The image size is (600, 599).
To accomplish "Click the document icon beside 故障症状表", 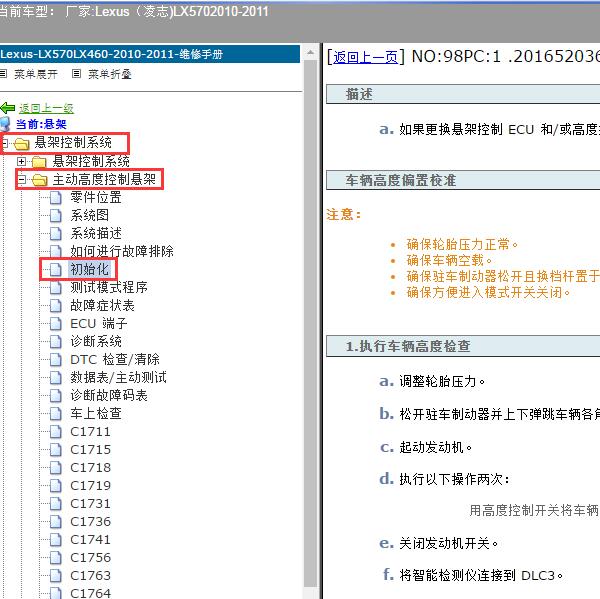I will click(55, 306).
